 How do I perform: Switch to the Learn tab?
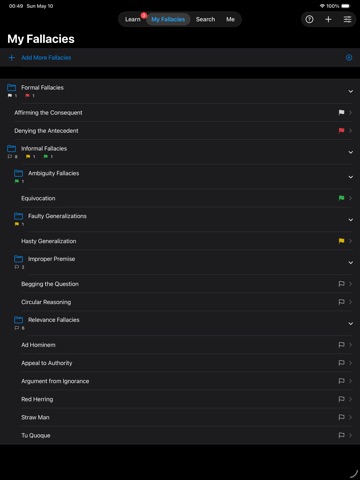pyautogui.click(x=133, y=19)
